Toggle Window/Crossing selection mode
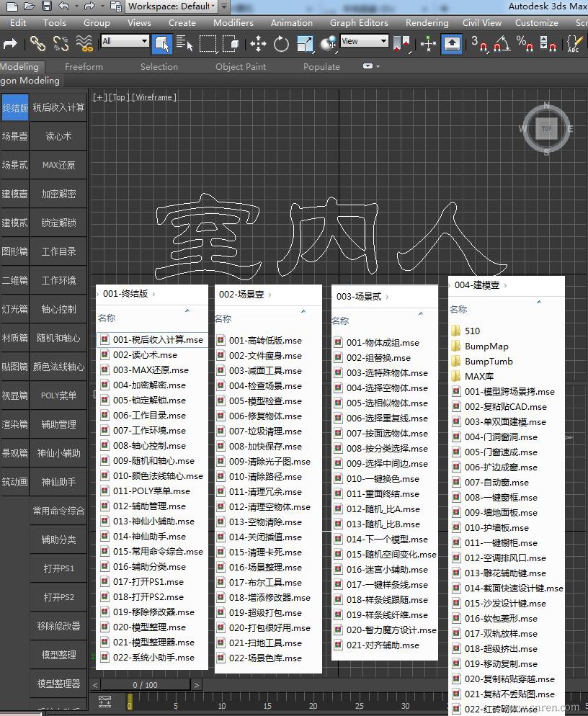Screen dimensions: 588x716 tap(231, 44)
